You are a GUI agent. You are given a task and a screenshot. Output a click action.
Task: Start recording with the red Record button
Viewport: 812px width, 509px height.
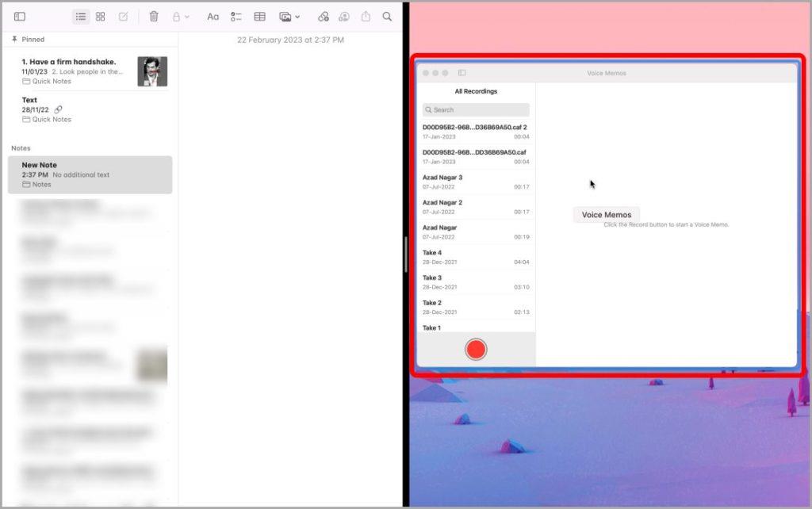click(x=476, y=350)
